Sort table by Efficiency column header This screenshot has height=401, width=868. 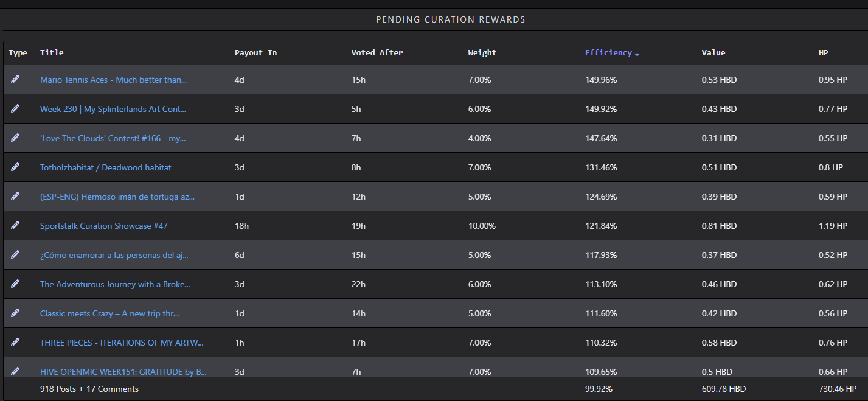tap(608, 53)
